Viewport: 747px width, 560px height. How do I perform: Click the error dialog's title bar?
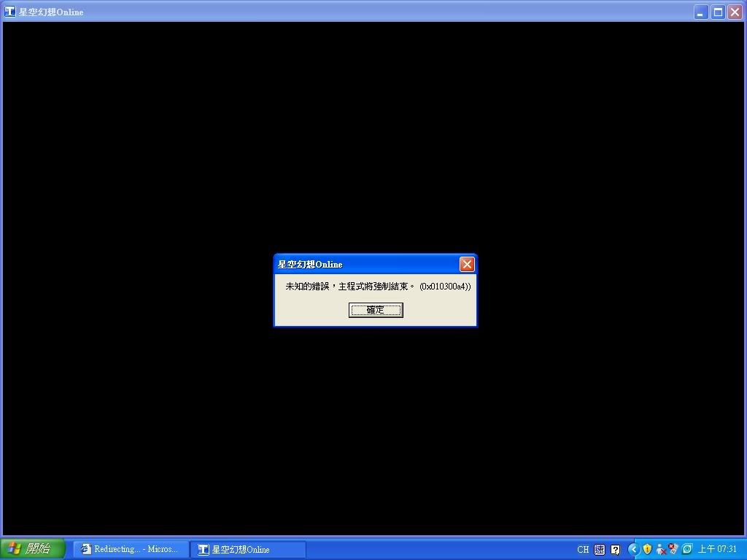point(365,264)
